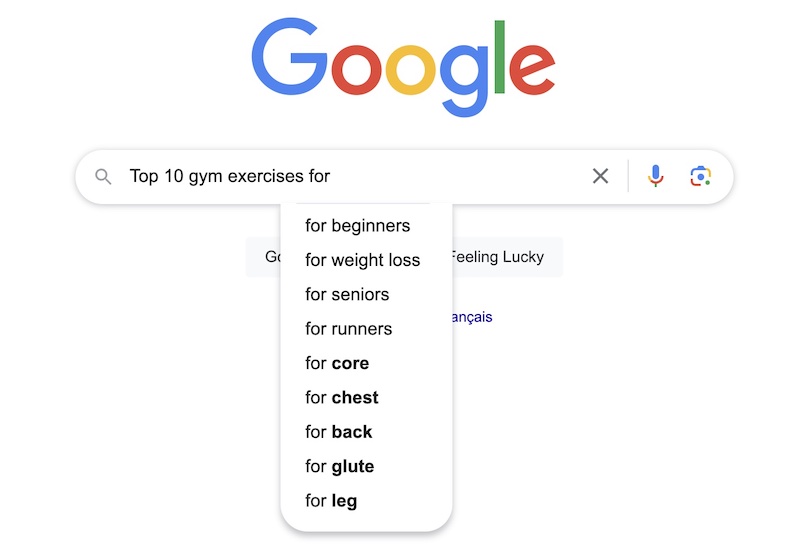Select the 'for back' suggestion
Viewport: 800px width, 549px height.
coord(339,432)
